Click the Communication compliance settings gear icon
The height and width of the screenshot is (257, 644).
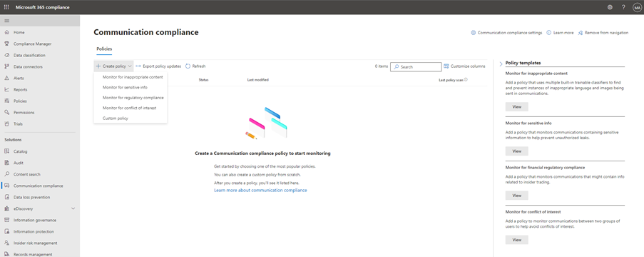tap(473, 33)
